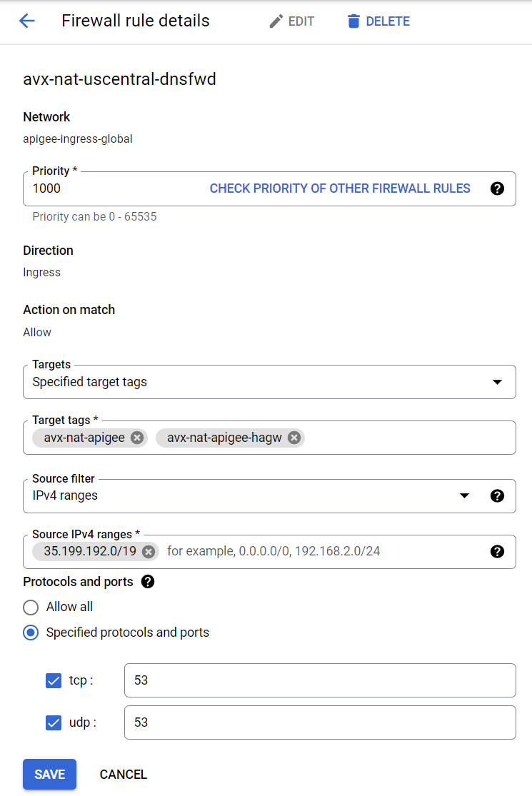Viewport: 532px width, 796px height.
Task: Remove the 35.199.192.0/19 source range chip
Action: tap(148, 552)
